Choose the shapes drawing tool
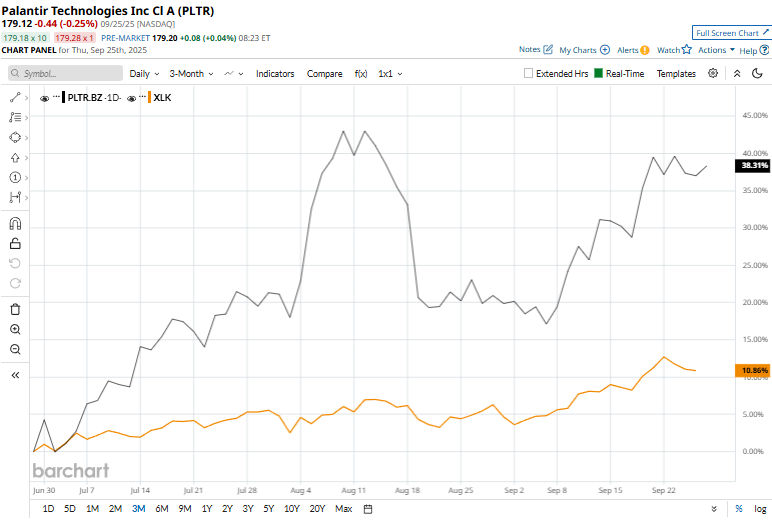 coord(15,137)
